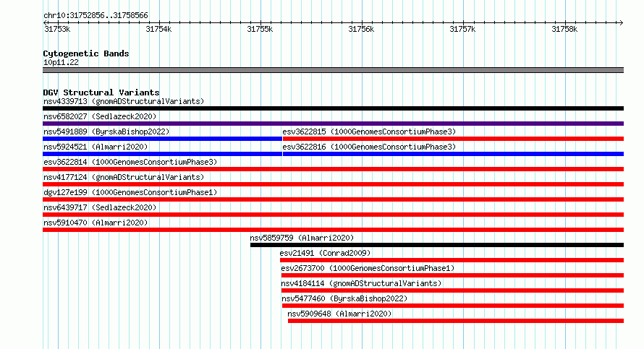
Task: Click the ruler's right arrowhead
Action: pos(621,22)
